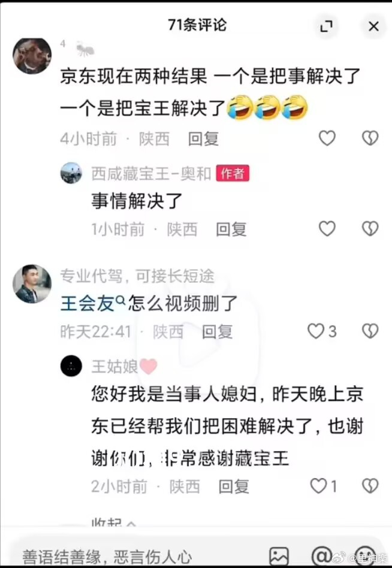Collapse replies with 收起
Image resolution: width=392 pixels, height=568 pixels.
tap(113, 522)
